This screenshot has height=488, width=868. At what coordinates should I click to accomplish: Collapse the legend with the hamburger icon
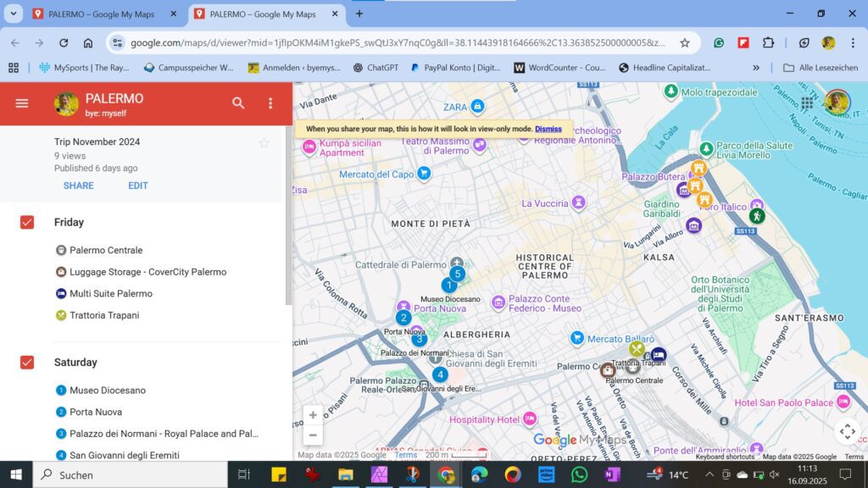pyautogui.click(x=22, y=103)
